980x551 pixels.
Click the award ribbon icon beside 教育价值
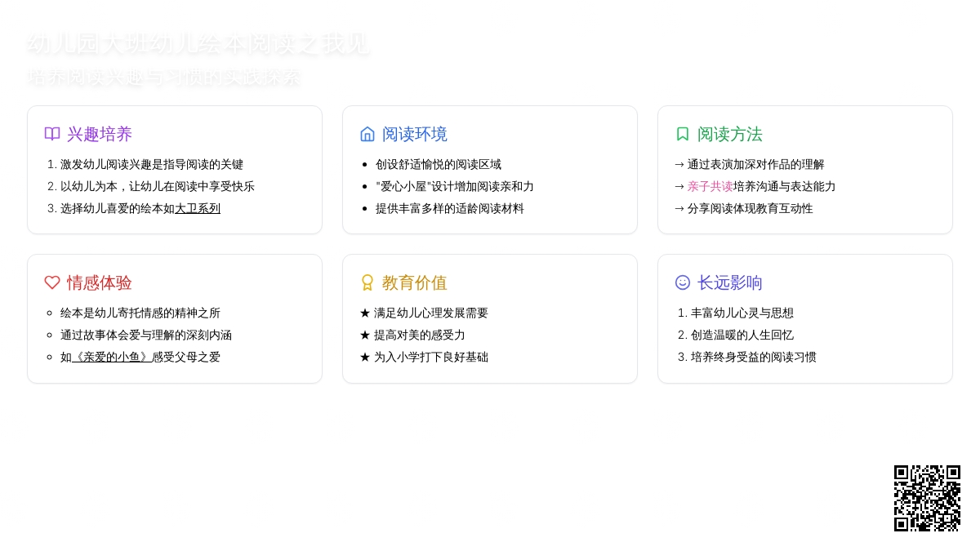pyautogui.click(x=367, y=282)
